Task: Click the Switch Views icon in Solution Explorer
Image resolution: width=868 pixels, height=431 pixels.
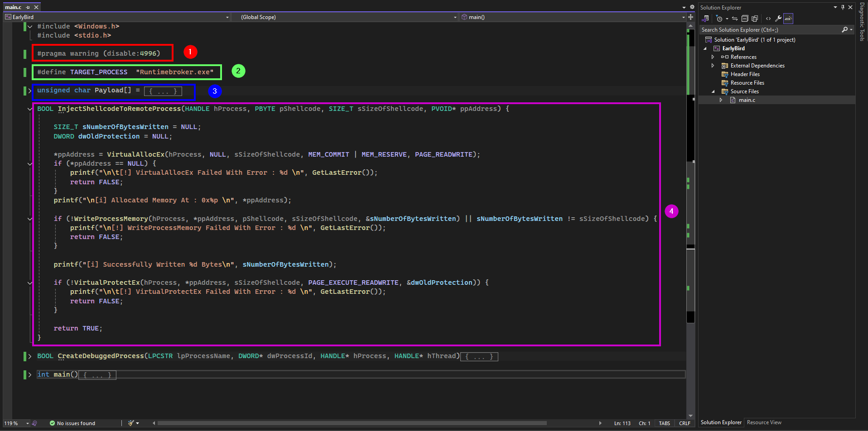Action: pyautogui.click(x=705, y=19)
